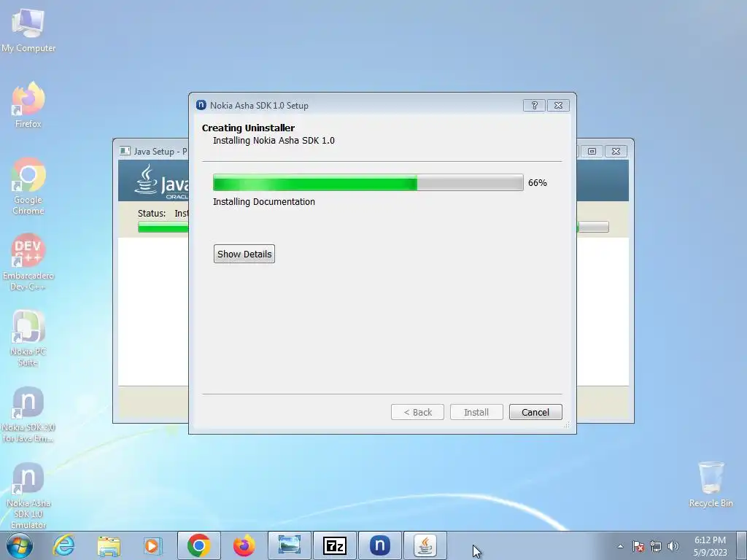Select the Google Chrome desktop shortcut
The image size is (747, 560).
pyautogui.click(x=28, y=186)
